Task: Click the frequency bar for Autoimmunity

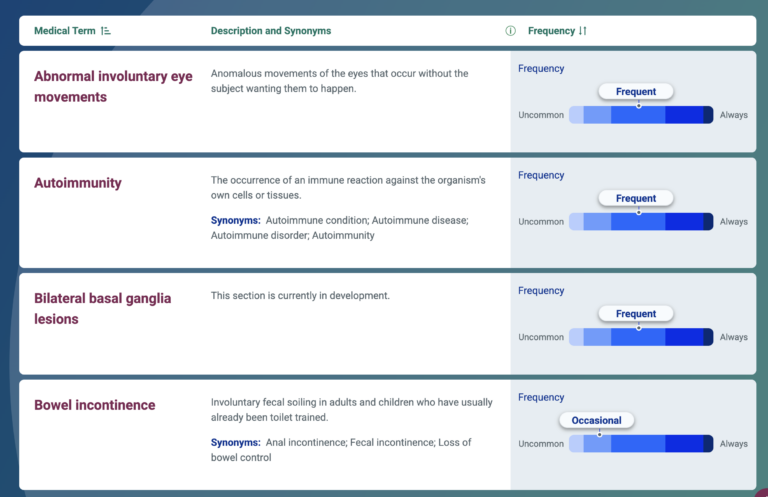Action: coord(640,222)
